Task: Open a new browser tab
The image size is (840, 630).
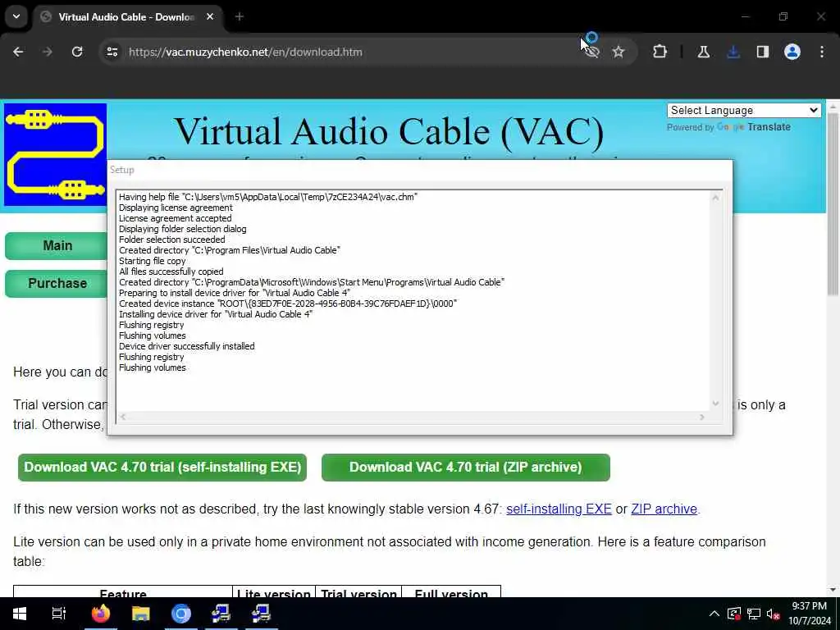Action: click(239, 16)
